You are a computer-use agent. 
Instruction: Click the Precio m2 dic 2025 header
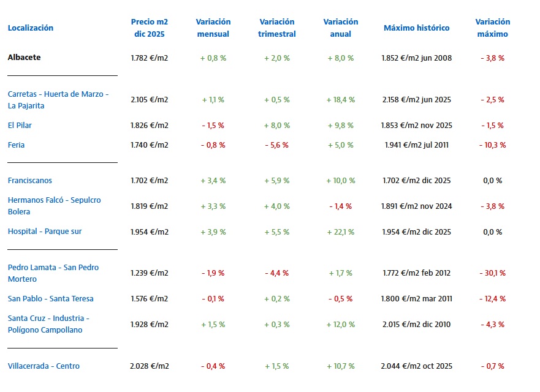point(150,28)
